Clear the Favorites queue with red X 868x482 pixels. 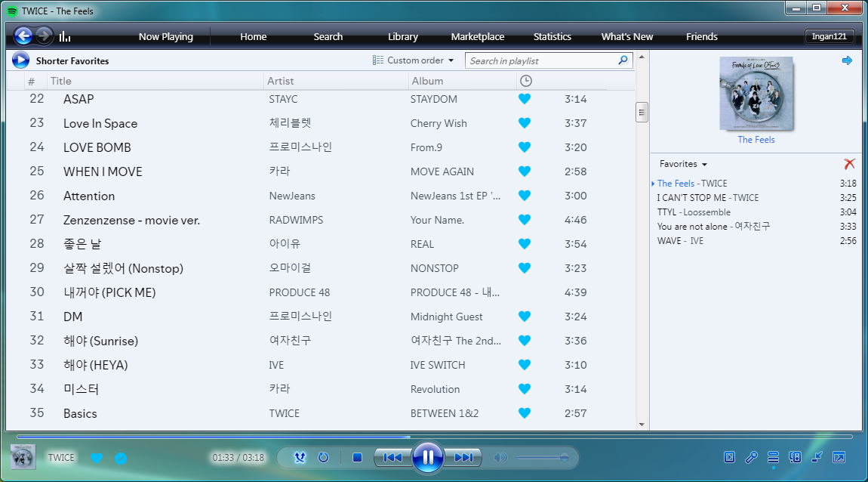click(849, 164)
